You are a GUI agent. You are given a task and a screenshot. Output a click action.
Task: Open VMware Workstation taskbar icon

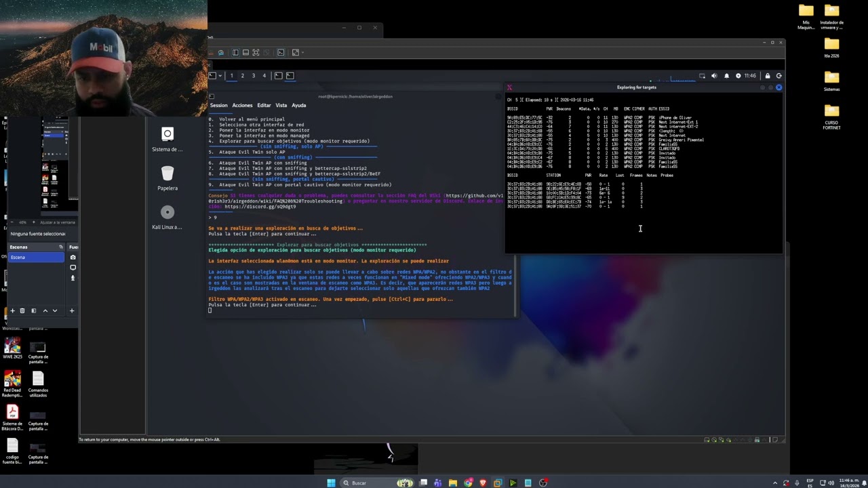[x=498, y=483]
